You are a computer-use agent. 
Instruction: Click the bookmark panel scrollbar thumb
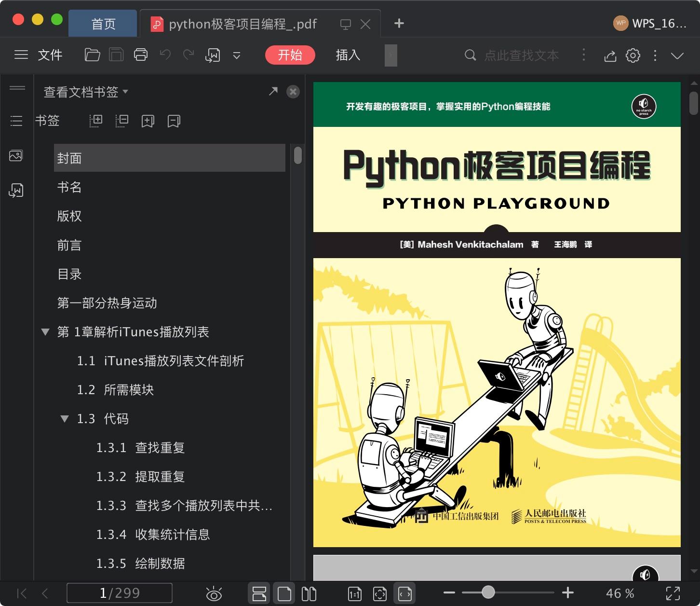click(298, 155)
